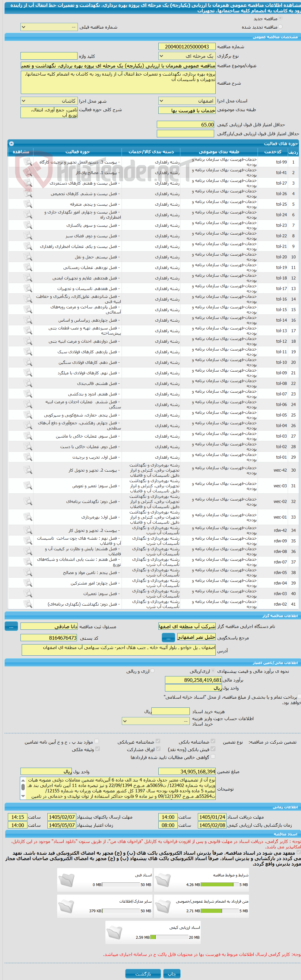
Task: Click متن قرارداد size progress bar
Action: point(220,911)
